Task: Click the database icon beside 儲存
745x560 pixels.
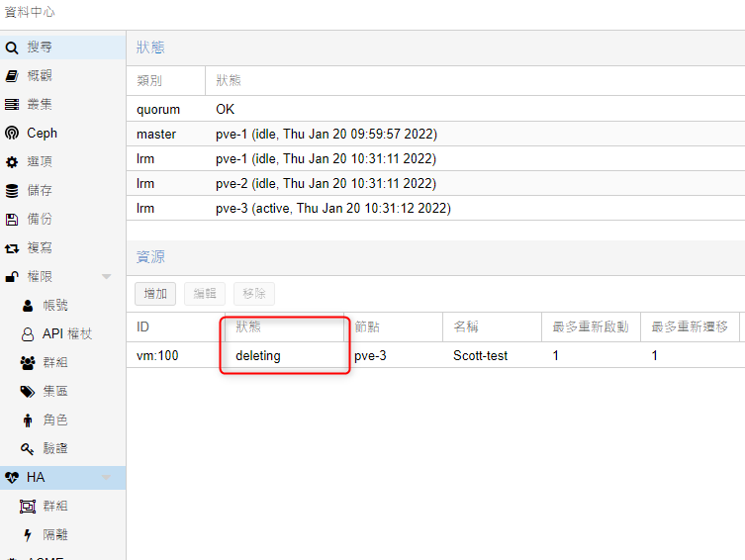Action: point(12,191)
